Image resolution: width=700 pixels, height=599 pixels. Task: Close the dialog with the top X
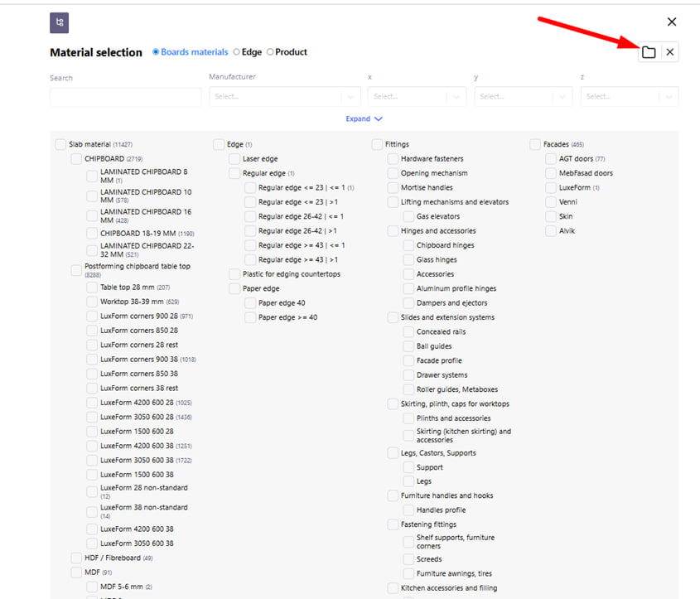672,22
